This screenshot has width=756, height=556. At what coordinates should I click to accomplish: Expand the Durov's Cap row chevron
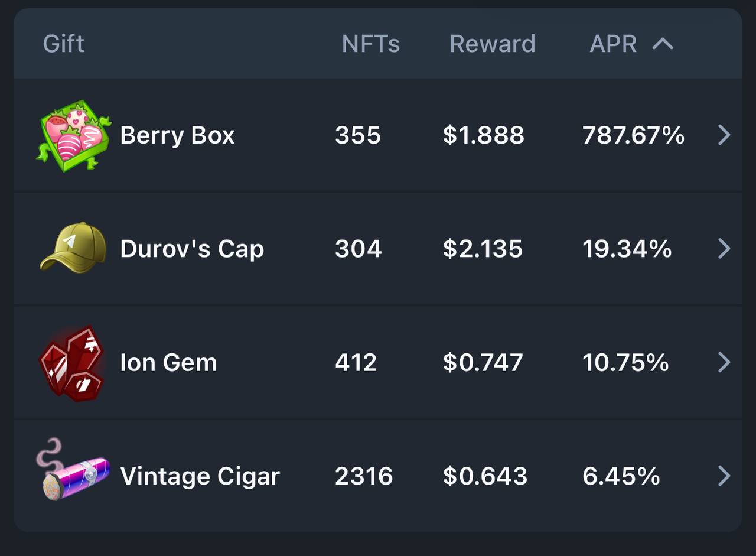point(724,249)
